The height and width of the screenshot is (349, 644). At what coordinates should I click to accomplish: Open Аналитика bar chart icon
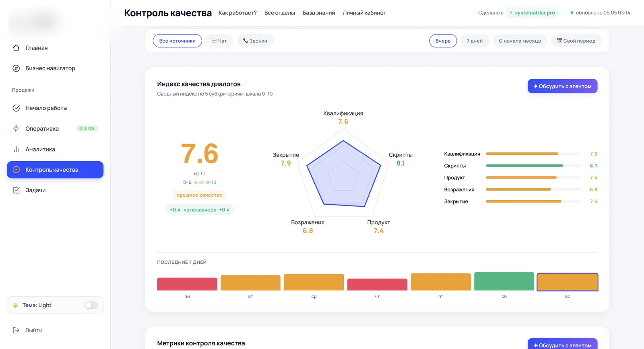pyautogui.click(x=16, y=149)
